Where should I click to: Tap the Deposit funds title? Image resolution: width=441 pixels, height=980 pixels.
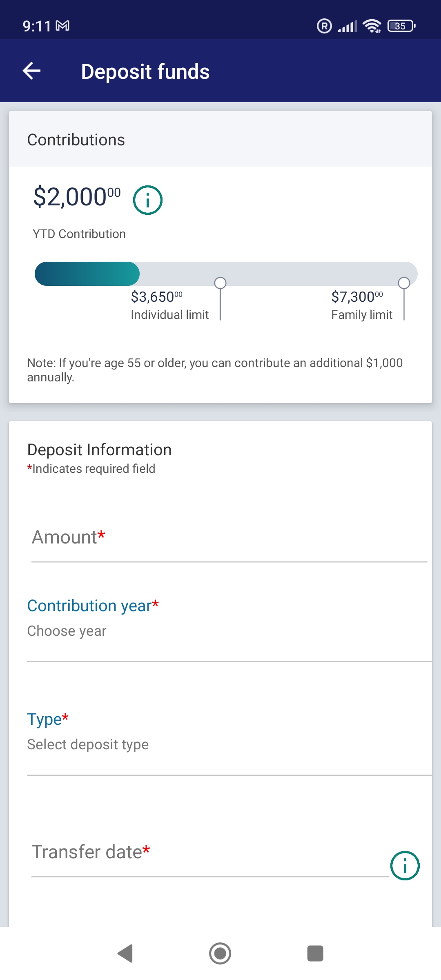pos(145,71)
